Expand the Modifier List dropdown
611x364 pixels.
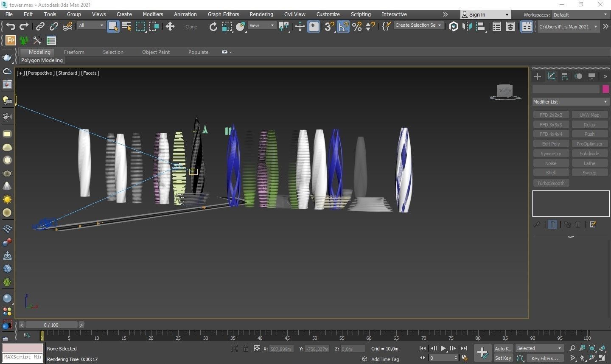pos(571,102)
